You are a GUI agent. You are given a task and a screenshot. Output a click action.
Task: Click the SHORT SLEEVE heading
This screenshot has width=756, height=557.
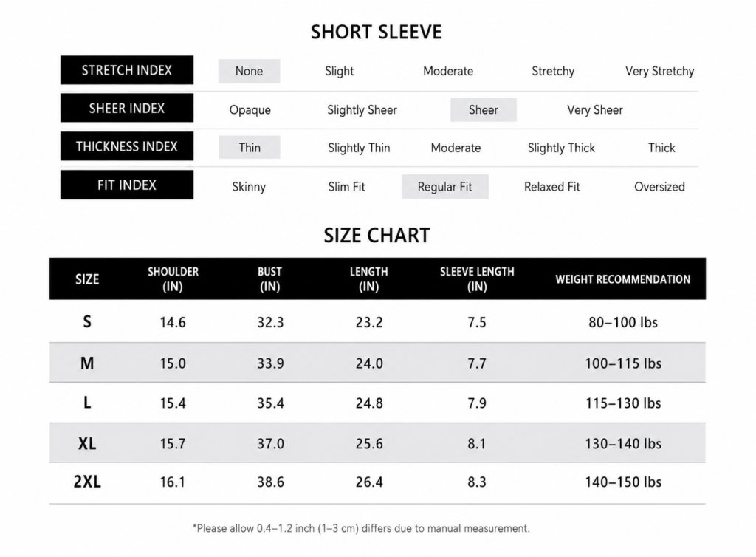click(376, 33)
